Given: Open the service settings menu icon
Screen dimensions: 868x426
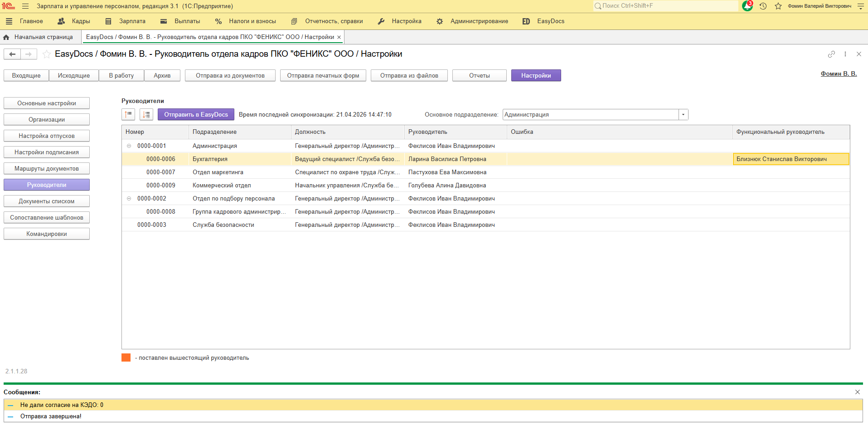Looking at the screenshot, I should coord(861,6).
